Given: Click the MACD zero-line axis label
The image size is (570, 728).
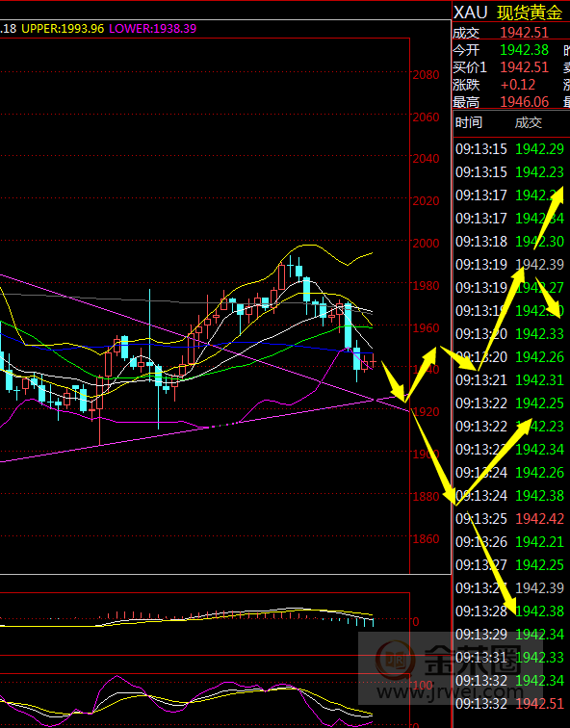Looking at the screenshot, I should pyautogui.click(x=416, y=622).
